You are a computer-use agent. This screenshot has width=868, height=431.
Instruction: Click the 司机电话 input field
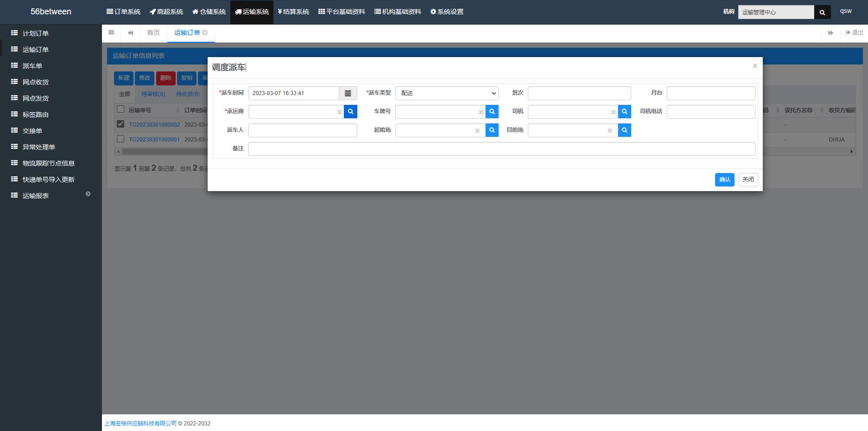click(711, 112)
